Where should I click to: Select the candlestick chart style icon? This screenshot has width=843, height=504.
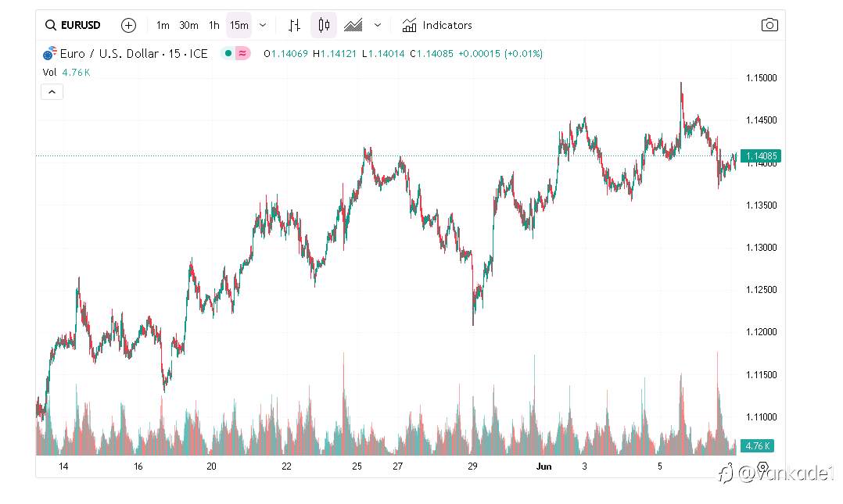click(324, 25)
